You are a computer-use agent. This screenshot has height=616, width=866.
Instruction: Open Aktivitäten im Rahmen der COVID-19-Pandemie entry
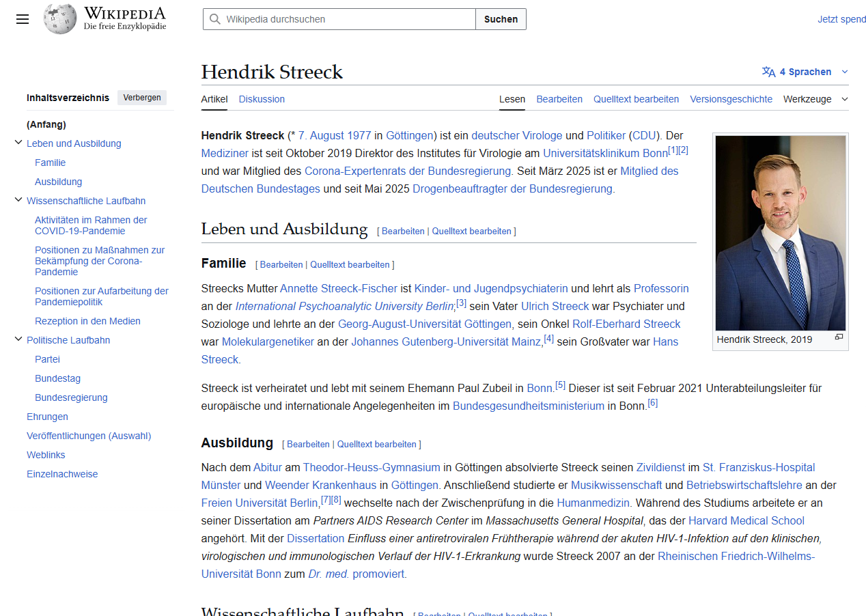pos(91,225)
